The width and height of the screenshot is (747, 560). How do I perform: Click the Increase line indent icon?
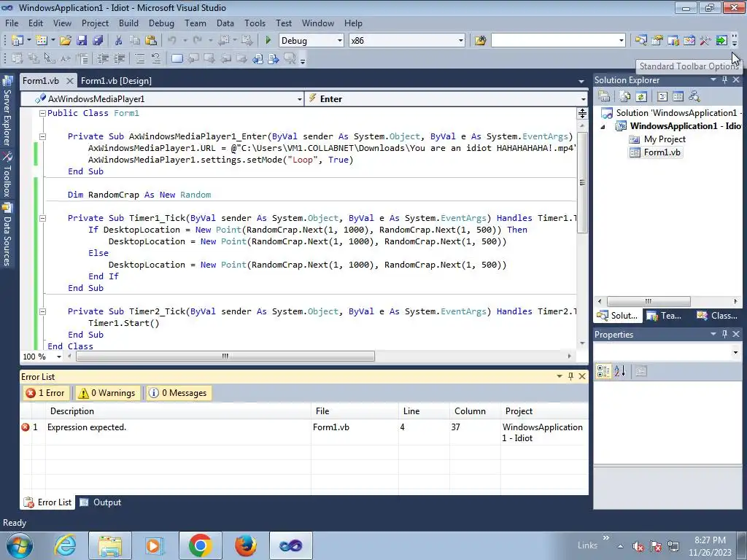119,58
